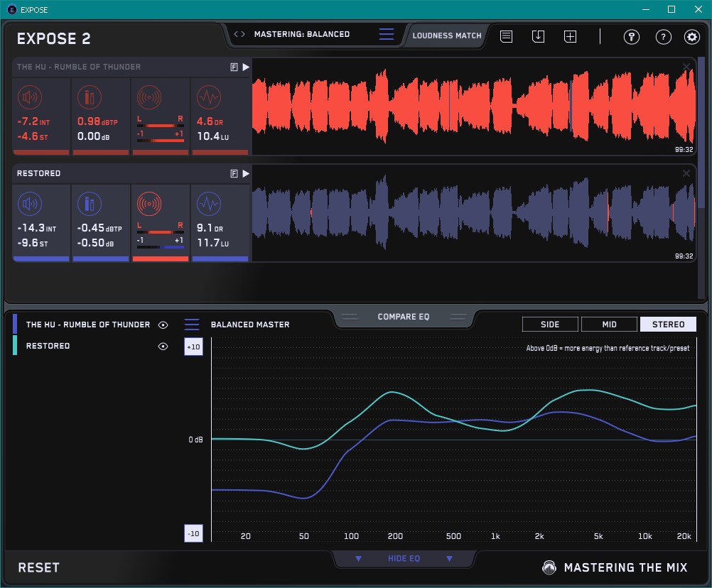Screen dimensions: 712x588
Task: Click the dynamic range icon on The HU track
Action: [x=208, y=97]
